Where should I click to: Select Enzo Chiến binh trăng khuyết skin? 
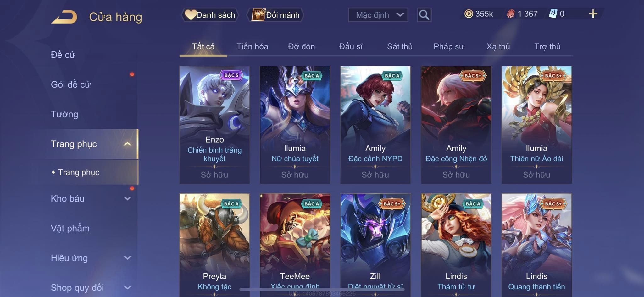click(x=214, y=125)
